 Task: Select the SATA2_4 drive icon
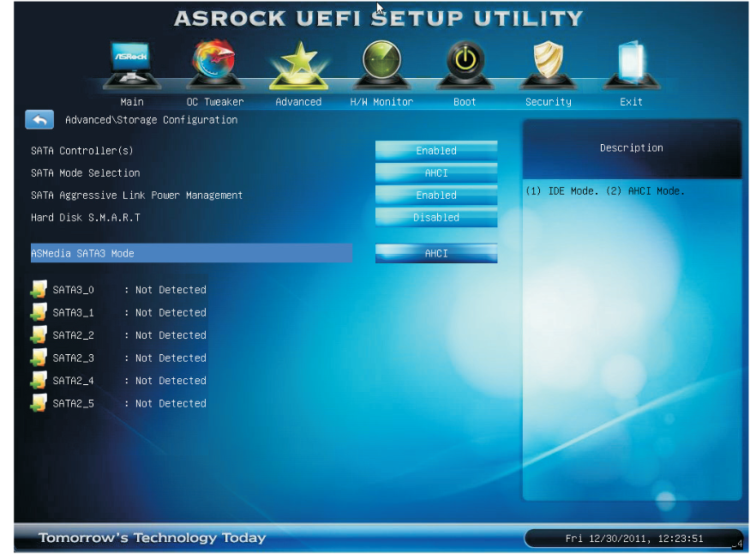tap(39, 380)
